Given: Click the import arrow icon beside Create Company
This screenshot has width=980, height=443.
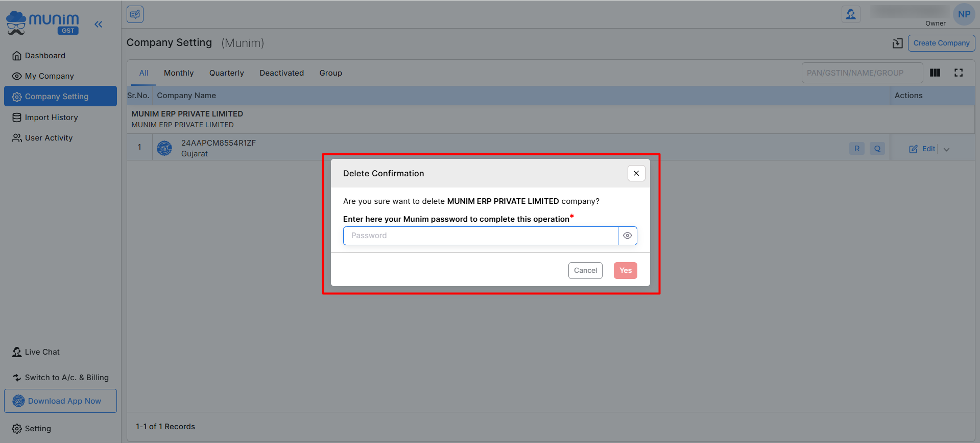Looking at the screenshot, I should coord(897,43).
